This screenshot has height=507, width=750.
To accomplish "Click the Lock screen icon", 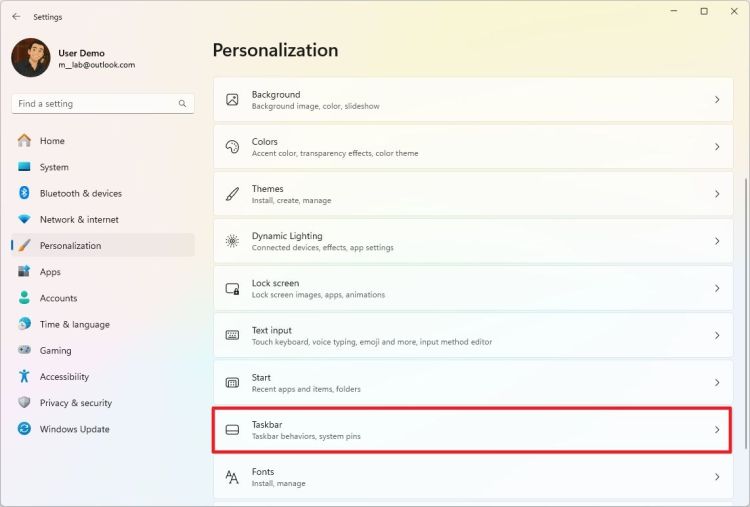I will 232,288.
